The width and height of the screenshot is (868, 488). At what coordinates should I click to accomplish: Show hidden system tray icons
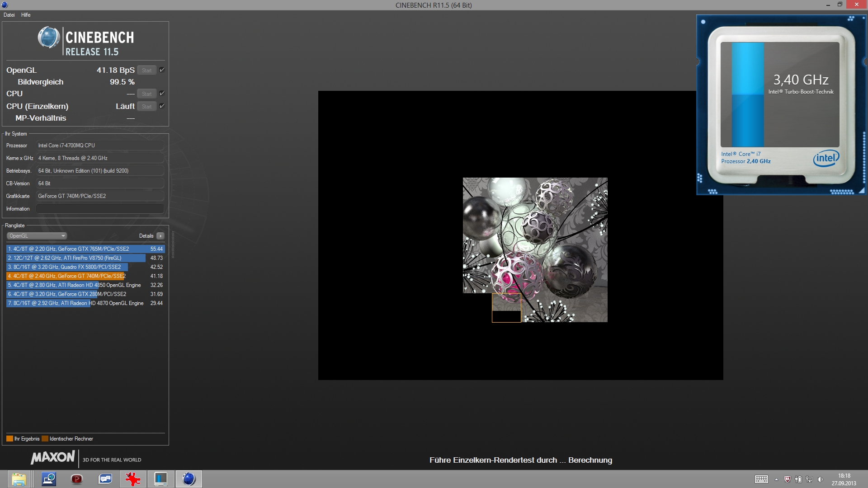776,479
